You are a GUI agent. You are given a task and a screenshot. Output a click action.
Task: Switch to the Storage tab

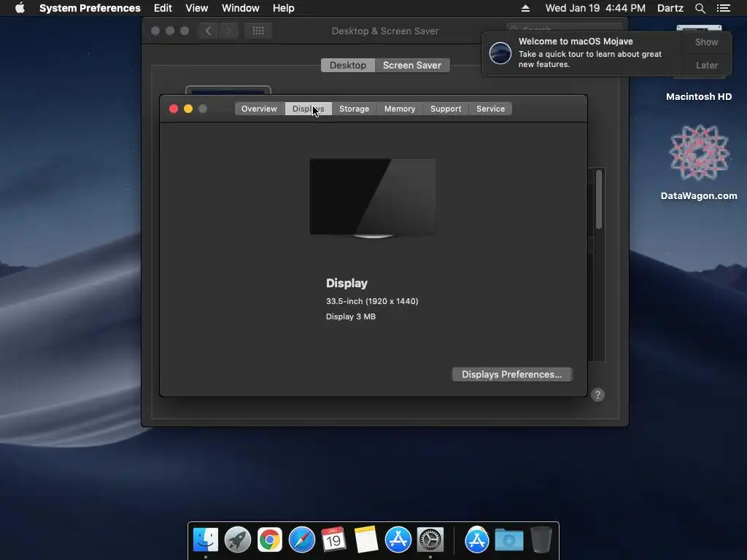(x=354, y=109)
